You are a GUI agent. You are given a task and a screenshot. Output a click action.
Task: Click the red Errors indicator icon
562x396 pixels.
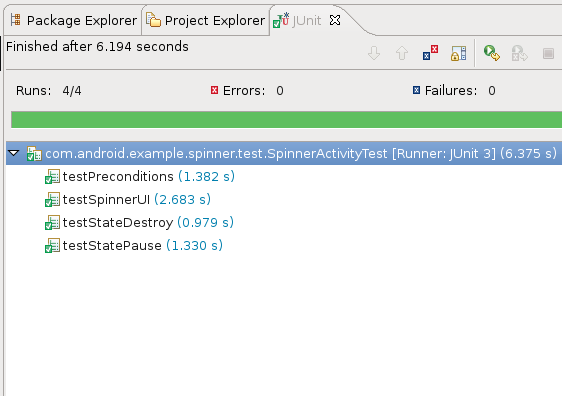coord(214,90)
